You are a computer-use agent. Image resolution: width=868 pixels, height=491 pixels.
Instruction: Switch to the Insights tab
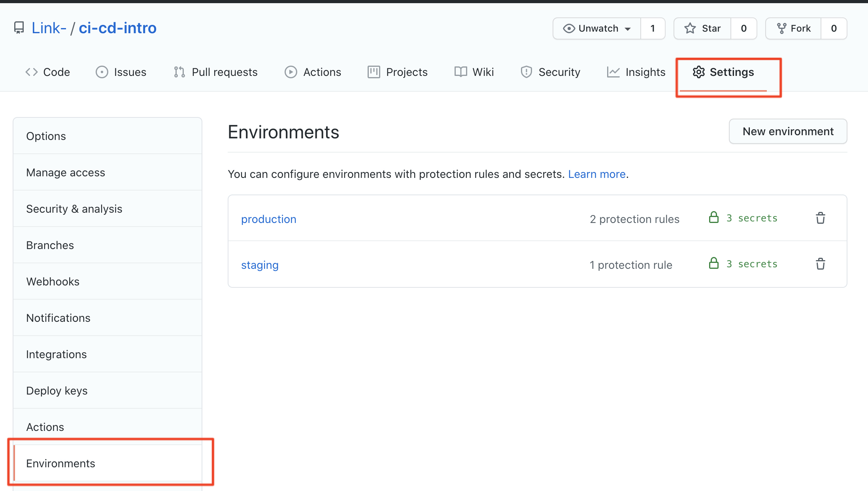pyautogui.click(x=636, y=72)
